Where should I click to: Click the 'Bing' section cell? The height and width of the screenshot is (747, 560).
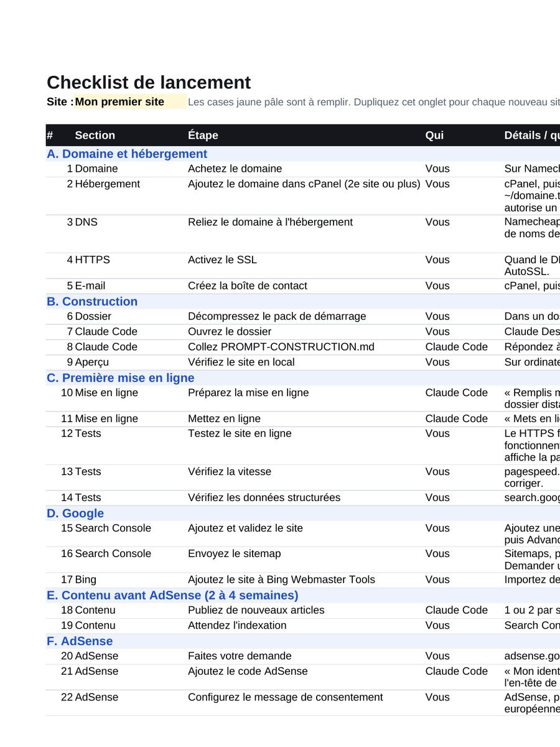85,580
